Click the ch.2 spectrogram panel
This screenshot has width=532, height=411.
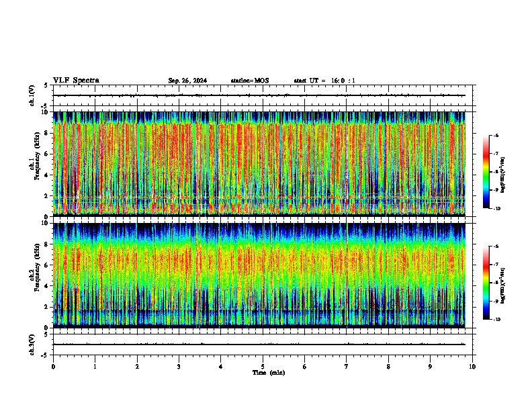pyautogui.click(x=259, y=275)
